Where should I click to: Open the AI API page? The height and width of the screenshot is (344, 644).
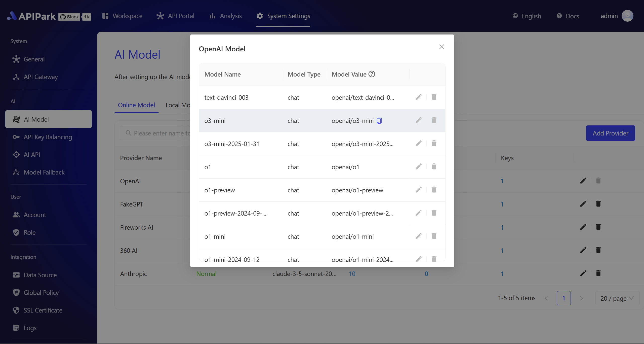click(48, 155)
